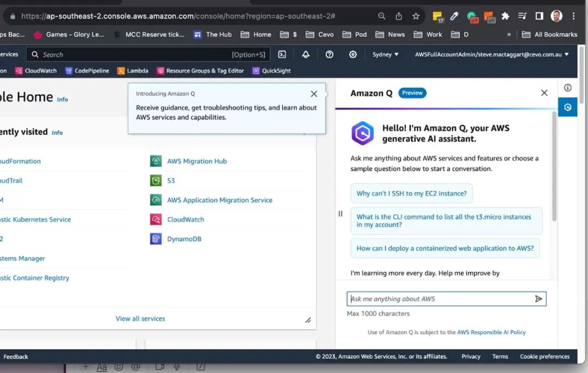This screenshot has width=588, height=373.
Task: Click the browser zoom magnifier icon
Action: tap(381, 16)
